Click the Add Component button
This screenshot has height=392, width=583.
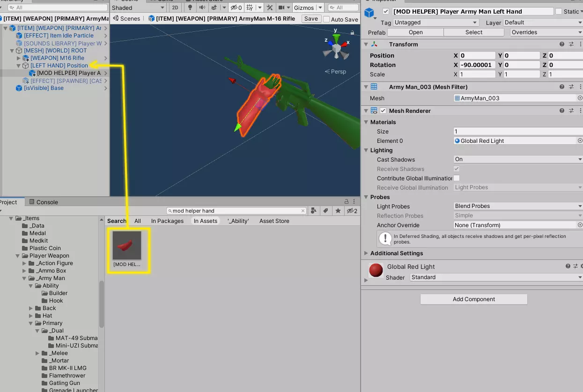pyautogui.click(x=473, y=299)
